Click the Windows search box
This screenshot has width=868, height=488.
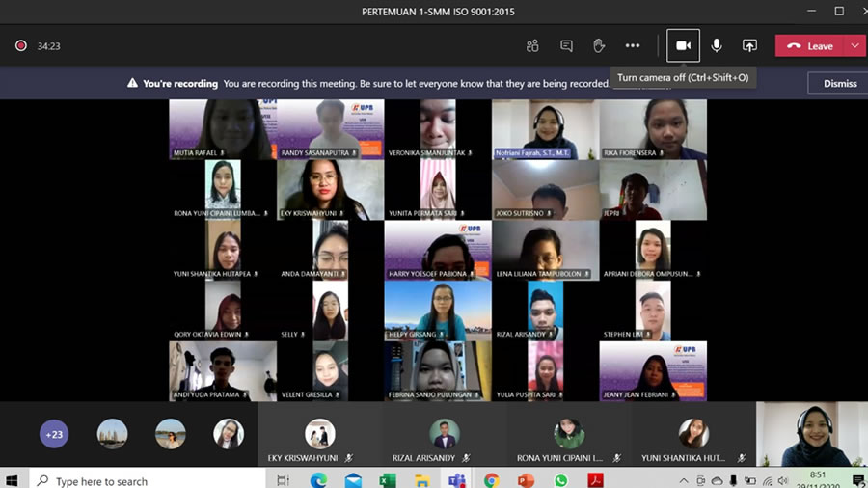point(145,479)
